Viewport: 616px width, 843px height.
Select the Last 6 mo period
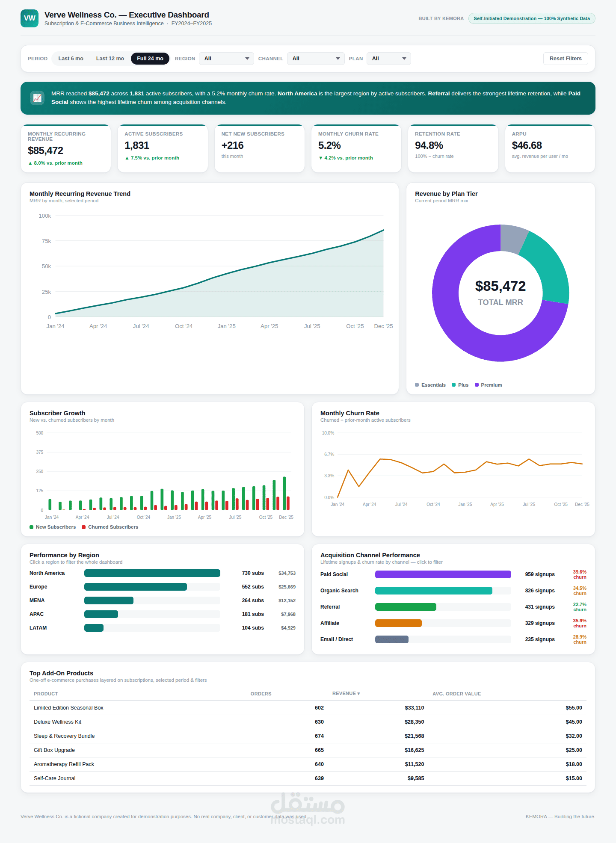[x=71, y=59]
